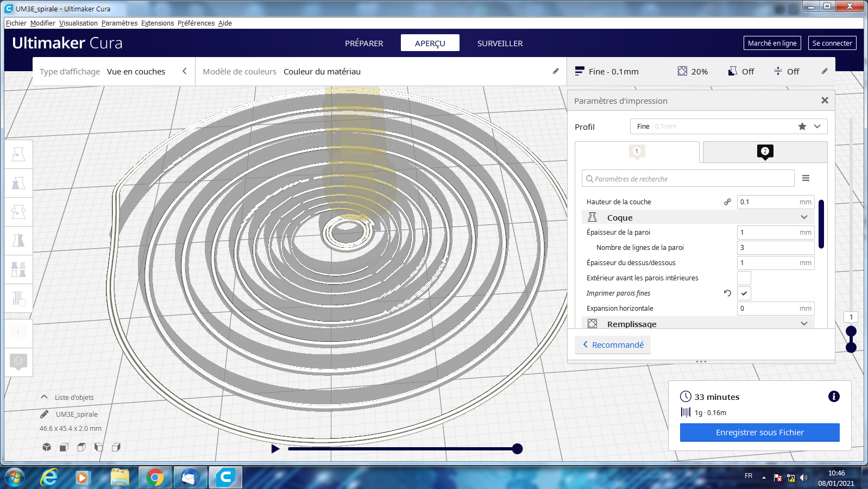Click the reset arrow for Imprimer parois fines
The image size is (868, 489).
coord(727,293)
